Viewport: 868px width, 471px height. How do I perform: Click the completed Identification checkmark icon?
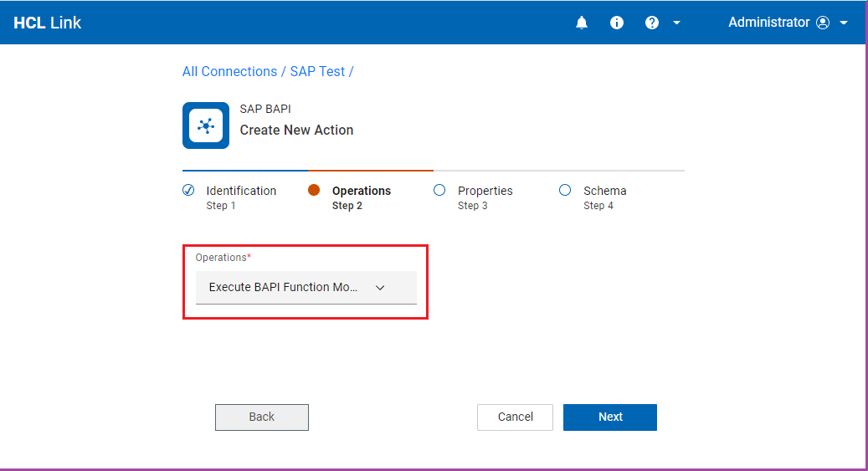188,190
